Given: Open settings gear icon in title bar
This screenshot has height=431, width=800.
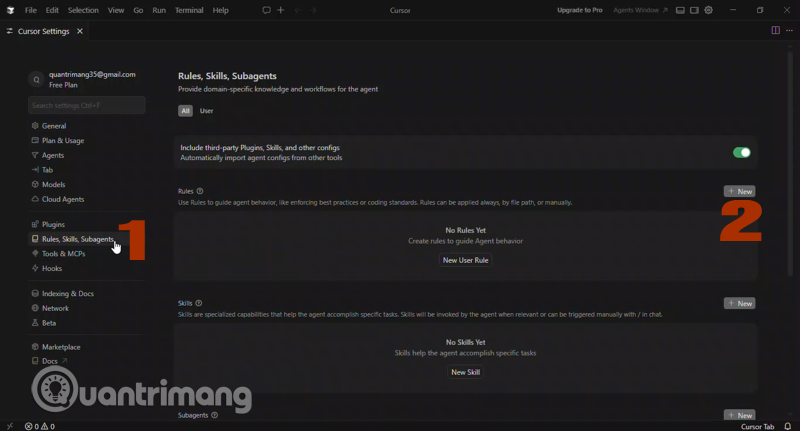Looking at the screenshot, I should click(x=709, y=10).
